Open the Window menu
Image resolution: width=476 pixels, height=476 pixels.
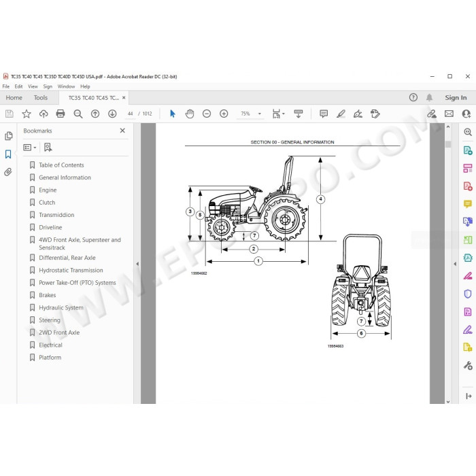tap(66, 86)
